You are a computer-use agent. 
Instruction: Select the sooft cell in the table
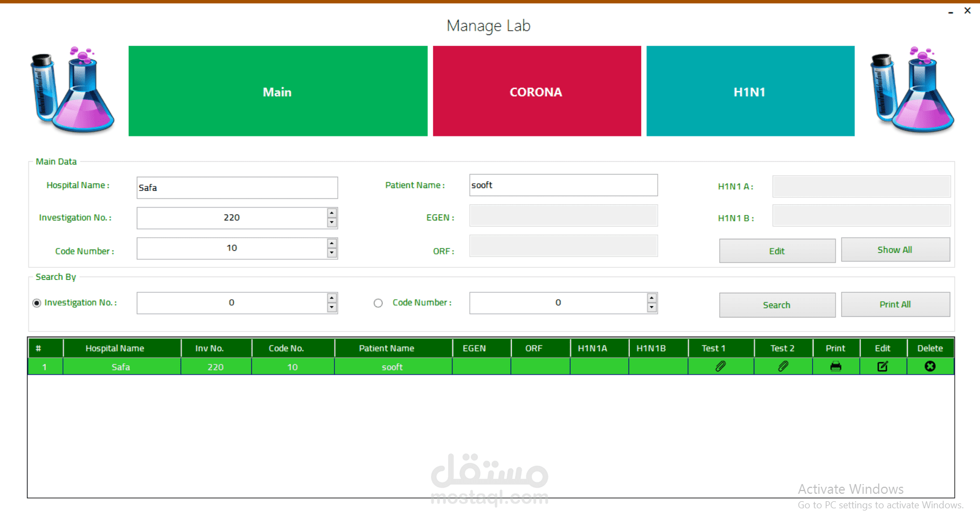coord(393,367)
